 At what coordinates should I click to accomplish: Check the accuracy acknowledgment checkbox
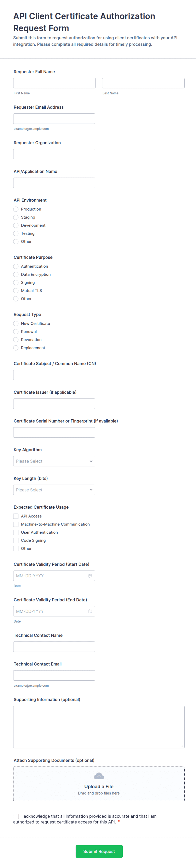click(x=16, y=816)
